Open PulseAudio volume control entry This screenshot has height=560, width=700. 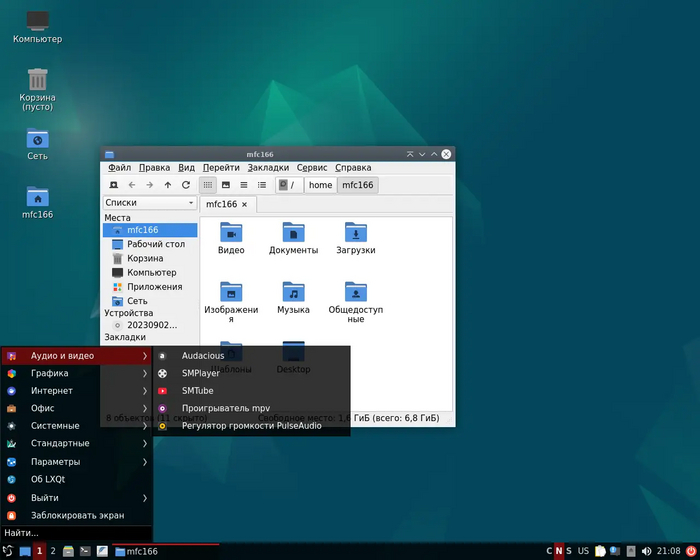coord(251,426)
